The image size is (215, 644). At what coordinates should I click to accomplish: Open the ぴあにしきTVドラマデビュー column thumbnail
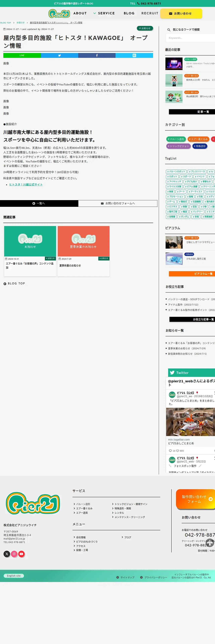(x=174, y=242)
